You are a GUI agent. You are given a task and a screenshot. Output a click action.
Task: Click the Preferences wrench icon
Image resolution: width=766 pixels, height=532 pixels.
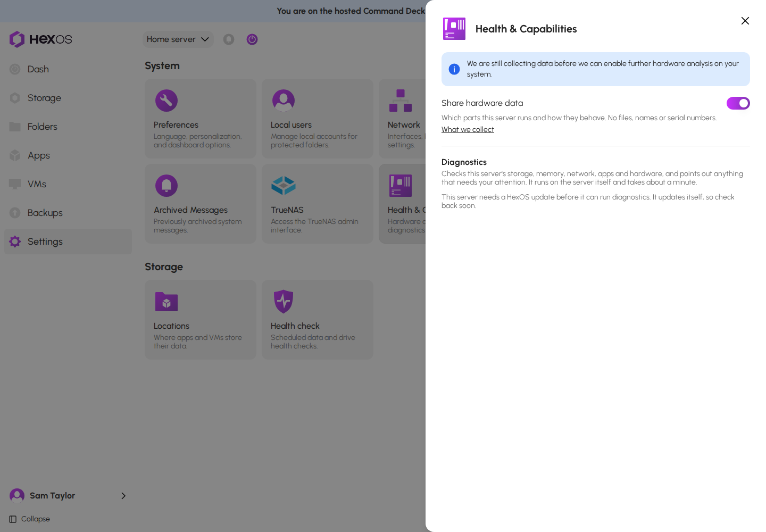click(x=166, y=101)
